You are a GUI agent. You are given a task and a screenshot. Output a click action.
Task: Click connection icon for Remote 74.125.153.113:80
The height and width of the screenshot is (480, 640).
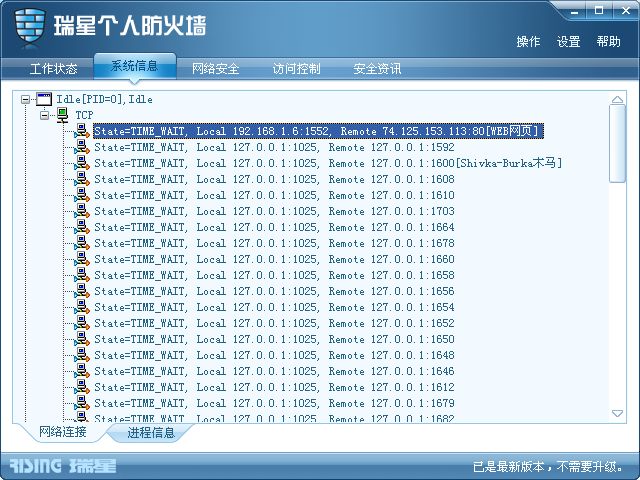tap(82, 131)
